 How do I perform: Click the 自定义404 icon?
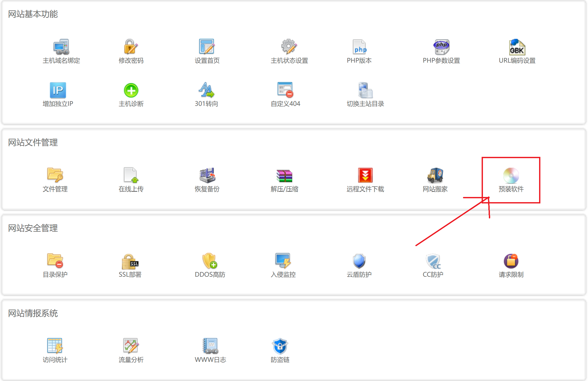(285, 90)
